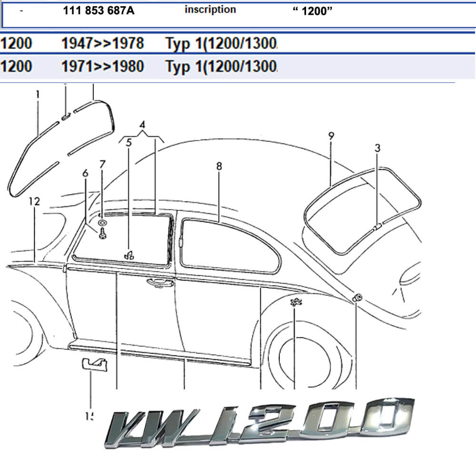Click the small joint clip under callout 3
Screen dimensions: 476x476
(x=376, y=227)
